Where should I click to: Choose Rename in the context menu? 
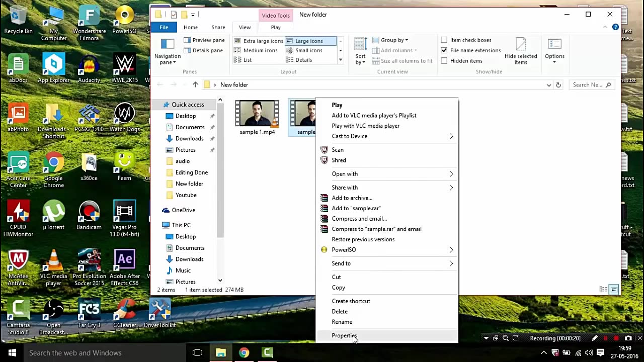coord(387,322)
